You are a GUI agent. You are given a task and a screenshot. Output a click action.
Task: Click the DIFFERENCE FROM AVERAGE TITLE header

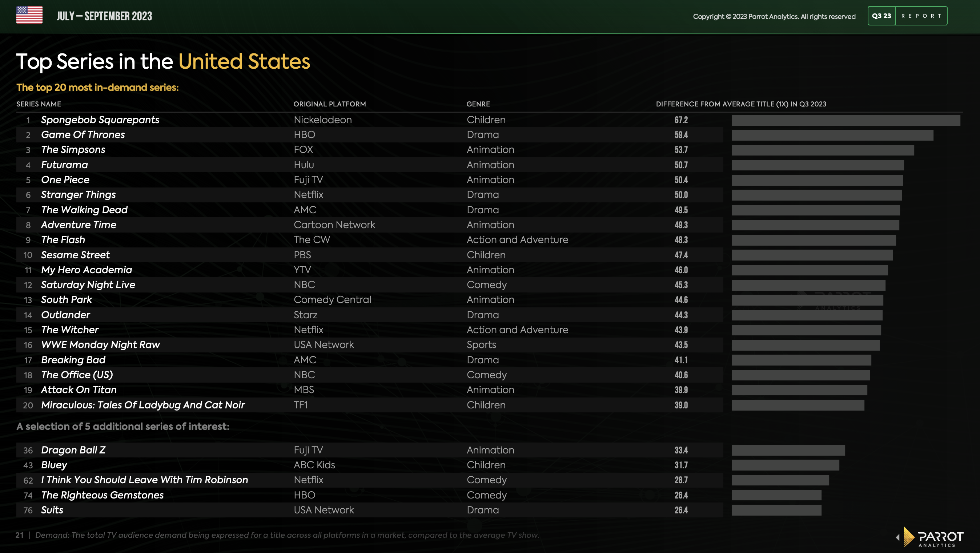click(741, 104)
